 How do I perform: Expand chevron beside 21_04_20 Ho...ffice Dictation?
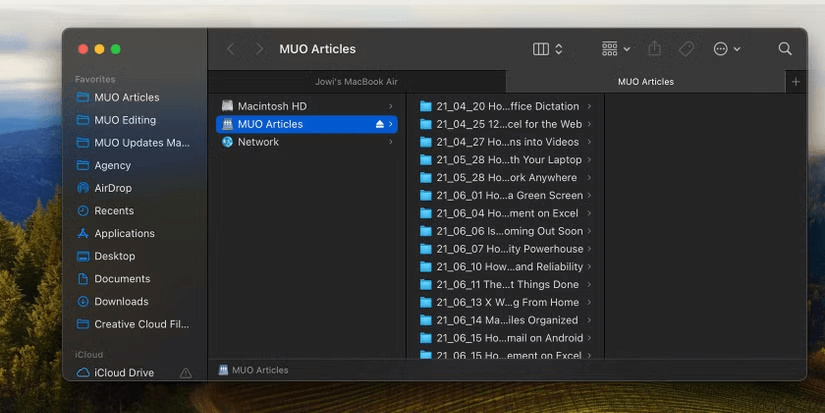coord(589,106)
